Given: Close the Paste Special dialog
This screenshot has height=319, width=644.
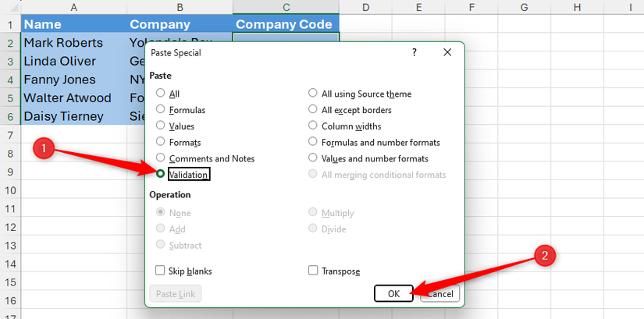Looking at the screenshot, I should click(447, 52).
